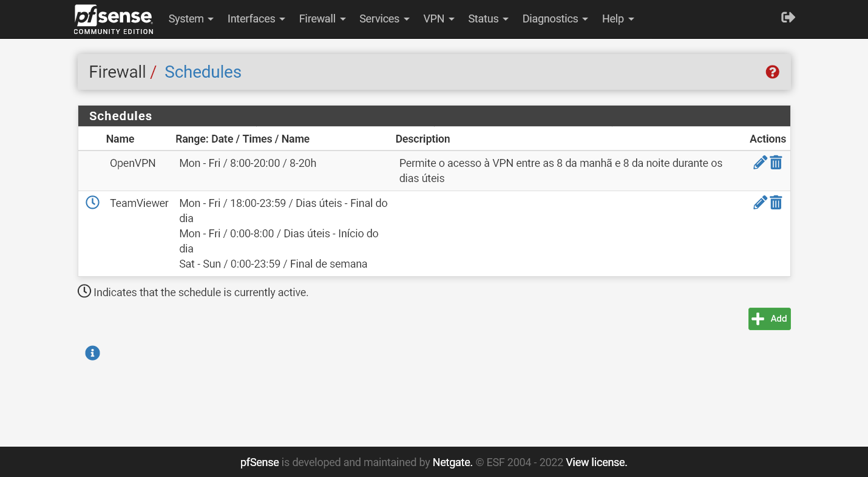Follow the Netgate link in the footer

[452, 462]
